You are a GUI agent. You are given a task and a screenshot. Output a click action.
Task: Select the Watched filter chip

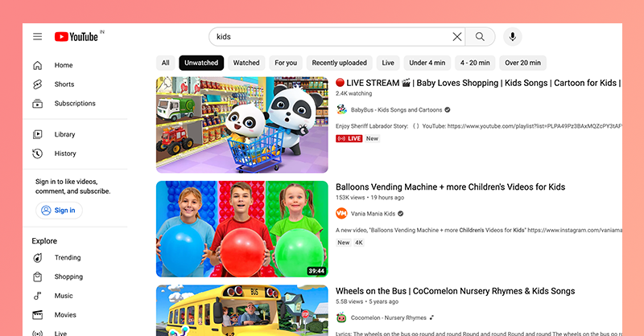click(246, 63)
